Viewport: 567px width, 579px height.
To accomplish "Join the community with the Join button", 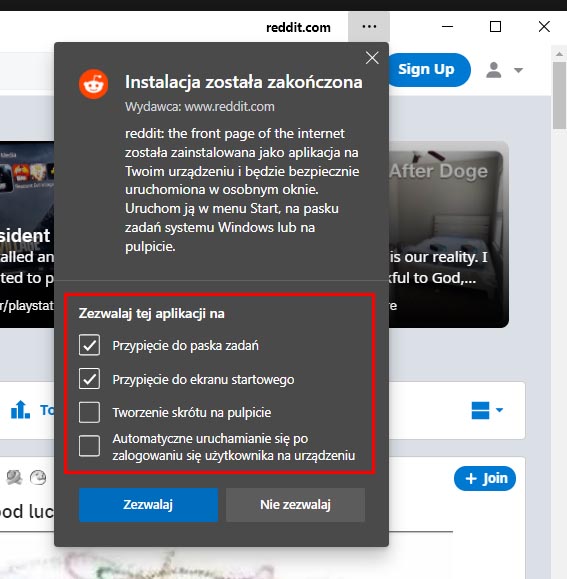I will 485,478.
